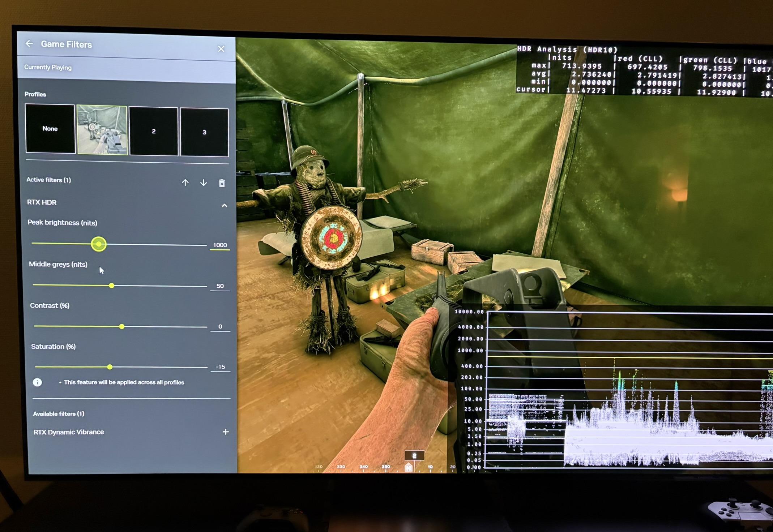773x532 pixels.
Task: Click the Peak brightness (nits) label
Action: tap(63, 223)
